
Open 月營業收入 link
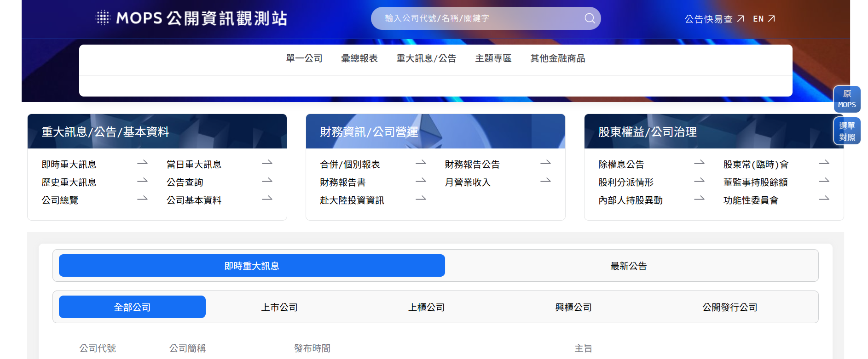(x=468, y=182)
